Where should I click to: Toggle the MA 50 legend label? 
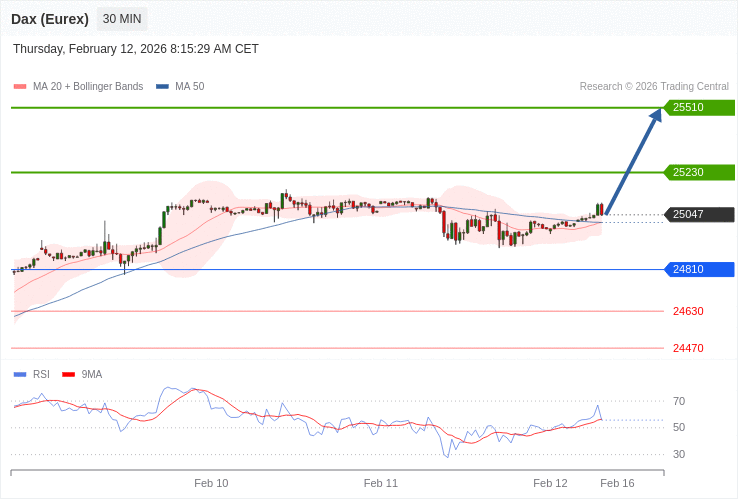(x=189, y=87)
